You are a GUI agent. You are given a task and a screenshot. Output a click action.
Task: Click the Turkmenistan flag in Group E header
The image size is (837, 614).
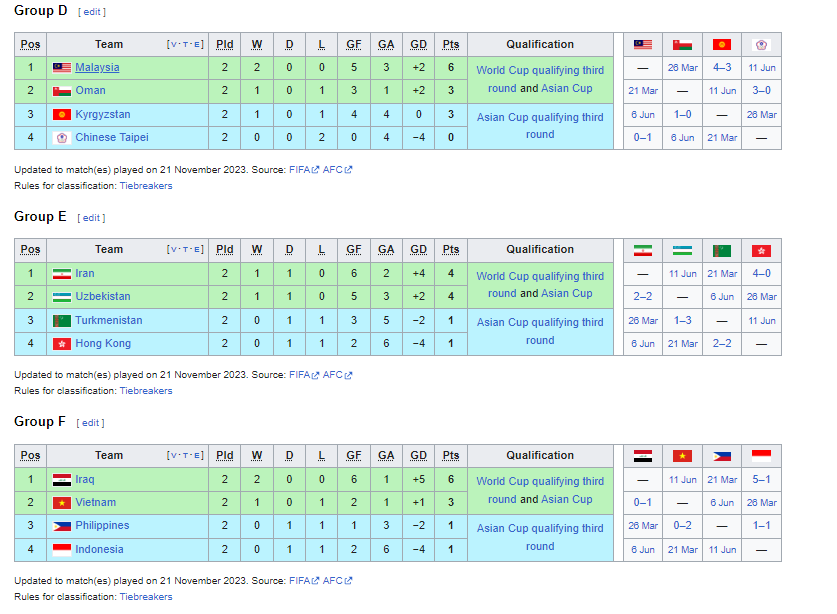(x=722, y=250)
